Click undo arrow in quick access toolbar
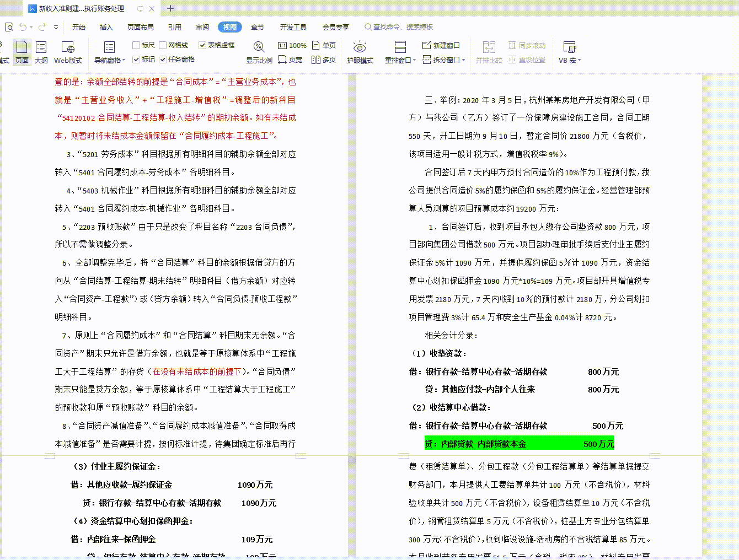 (x=22, y=25)
